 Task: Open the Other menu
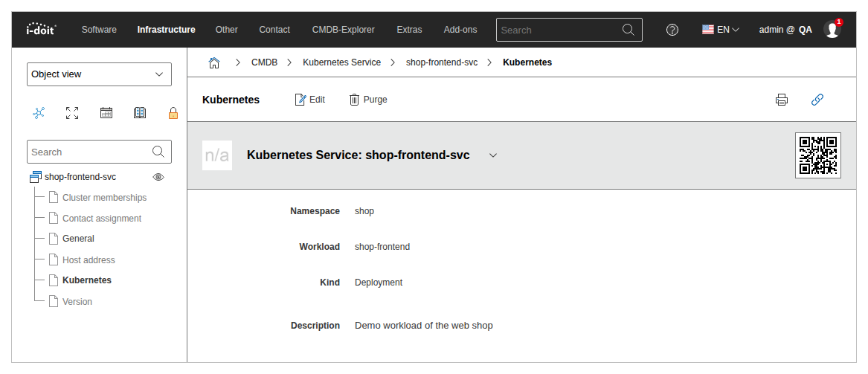[x=226, y=30]
